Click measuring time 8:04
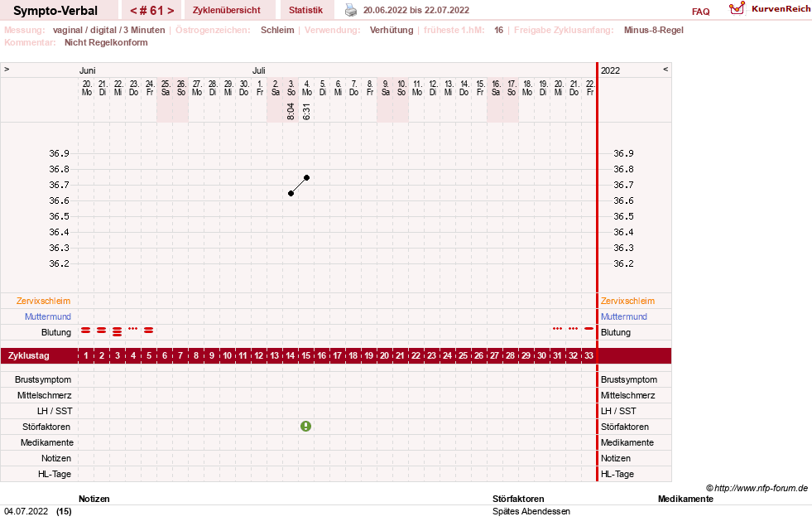The image size is (812, 531). [291, 111]
